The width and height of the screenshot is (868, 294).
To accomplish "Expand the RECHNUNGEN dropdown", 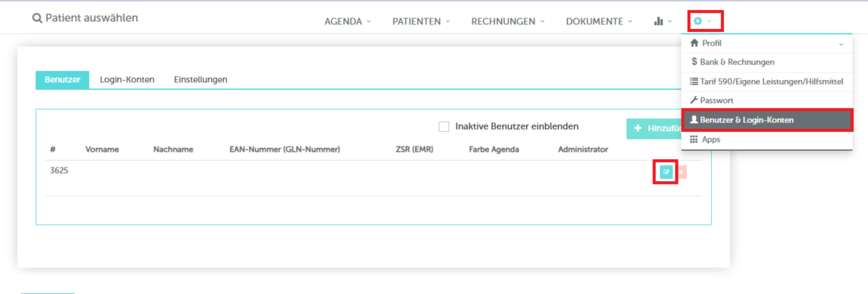I will point(508,21).
